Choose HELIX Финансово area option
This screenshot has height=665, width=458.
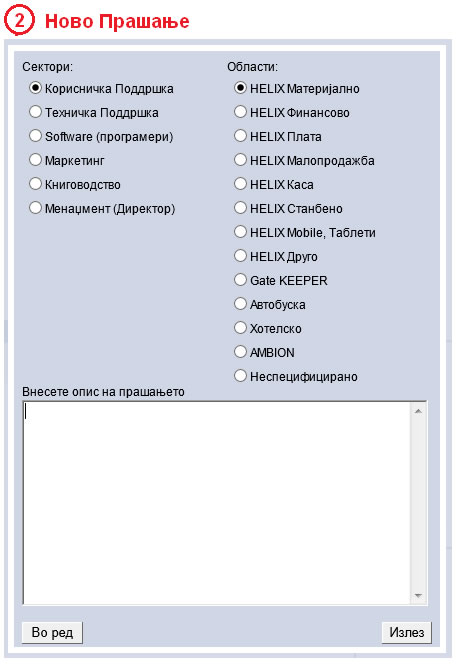240,112
